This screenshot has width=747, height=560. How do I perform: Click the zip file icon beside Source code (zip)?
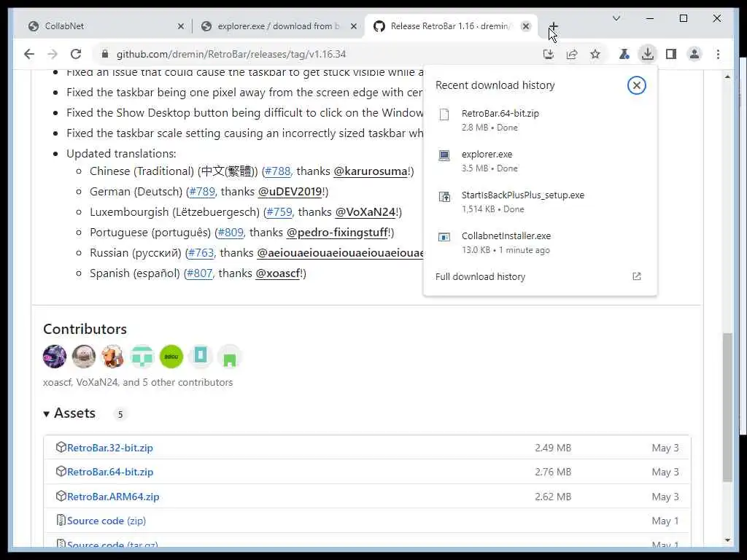tap(61, 520)
